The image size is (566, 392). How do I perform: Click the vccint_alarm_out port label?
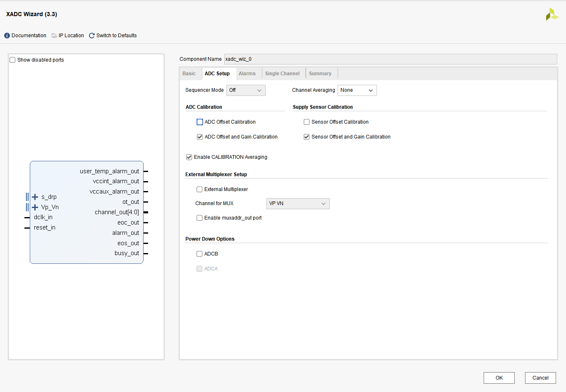coord(116,181)
